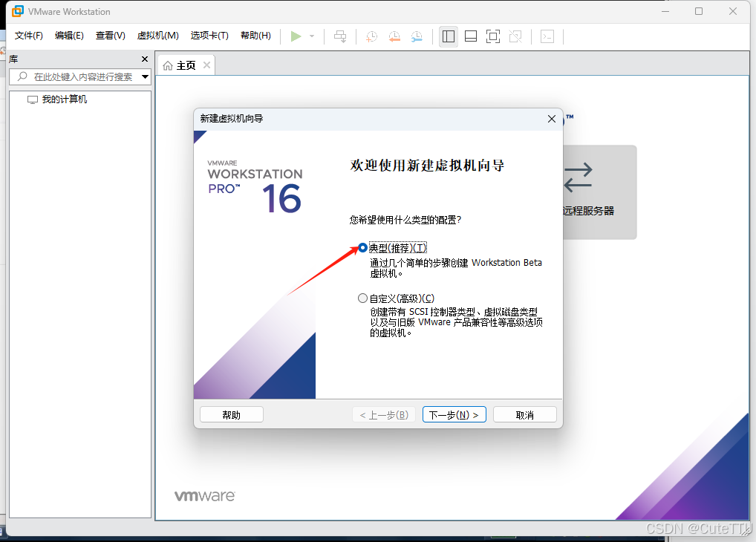Click the Unity mode toolbar icon
Screen dimensions: 756x542
(x=515, y=36)
